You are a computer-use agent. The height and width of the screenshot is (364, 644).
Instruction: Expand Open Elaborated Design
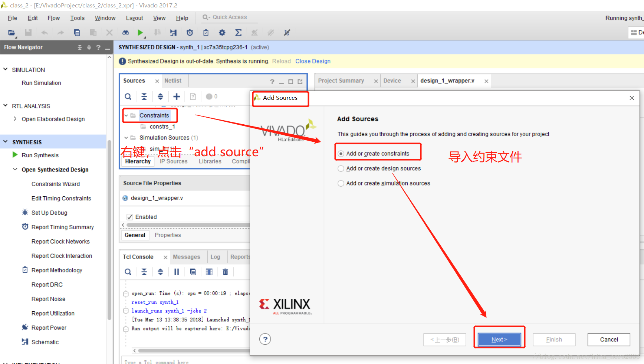click(x=15, y=119)
